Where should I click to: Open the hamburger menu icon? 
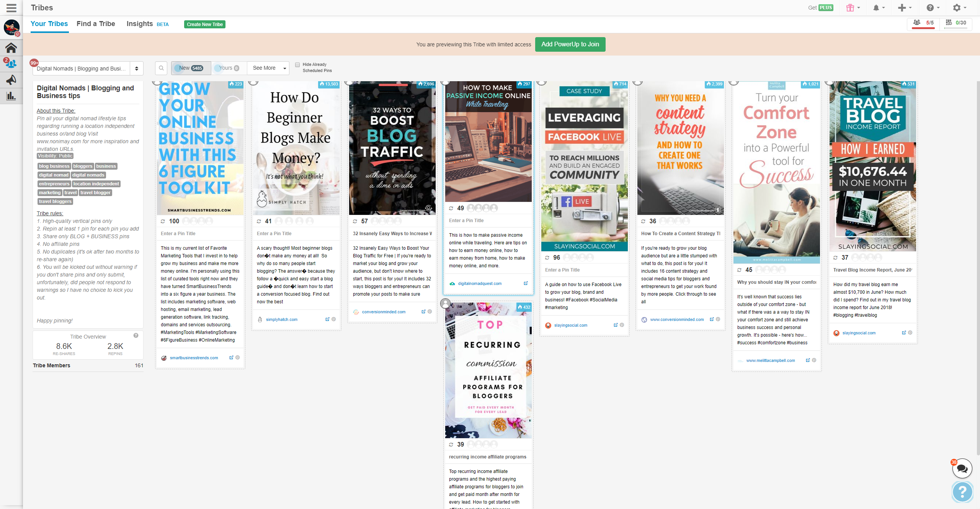coord(11,8)
